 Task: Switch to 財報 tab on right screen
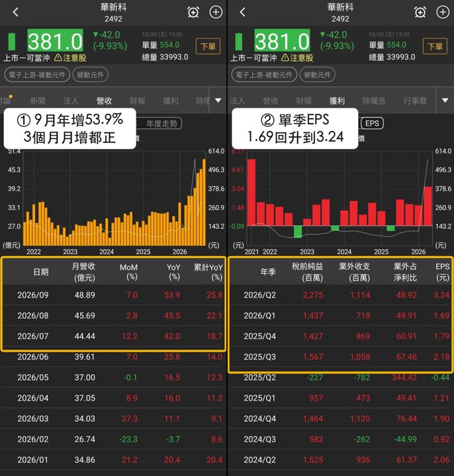[304, 100]
